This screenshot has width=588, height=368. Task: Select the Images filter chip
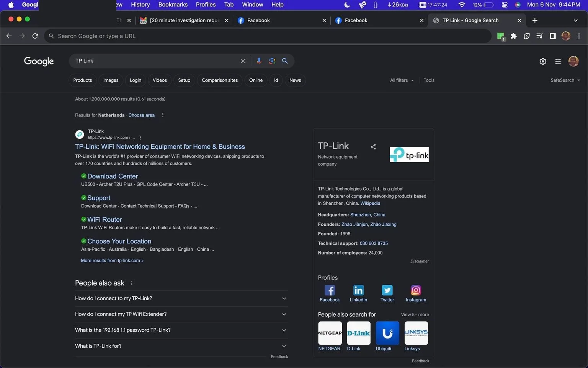click(111, 80)
